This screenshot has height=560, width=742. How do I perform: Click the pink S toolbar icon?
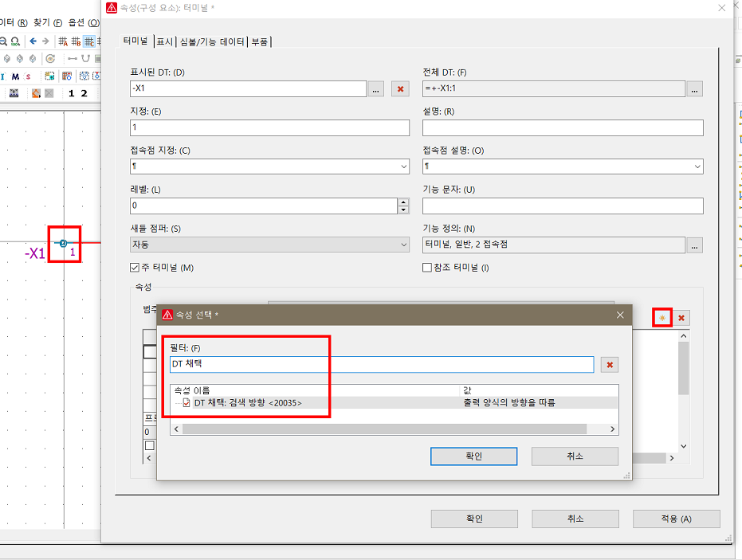pos(29,76)
